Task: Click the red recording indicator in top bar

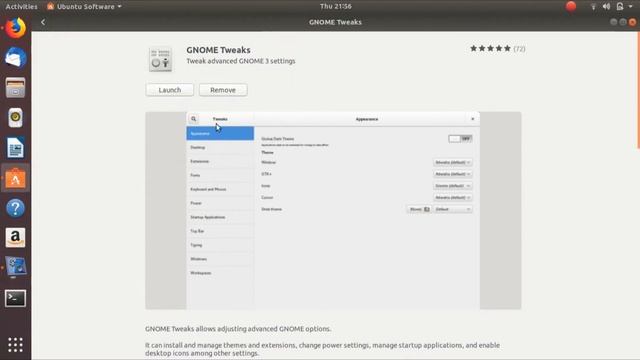Action: tap(571, 6)
